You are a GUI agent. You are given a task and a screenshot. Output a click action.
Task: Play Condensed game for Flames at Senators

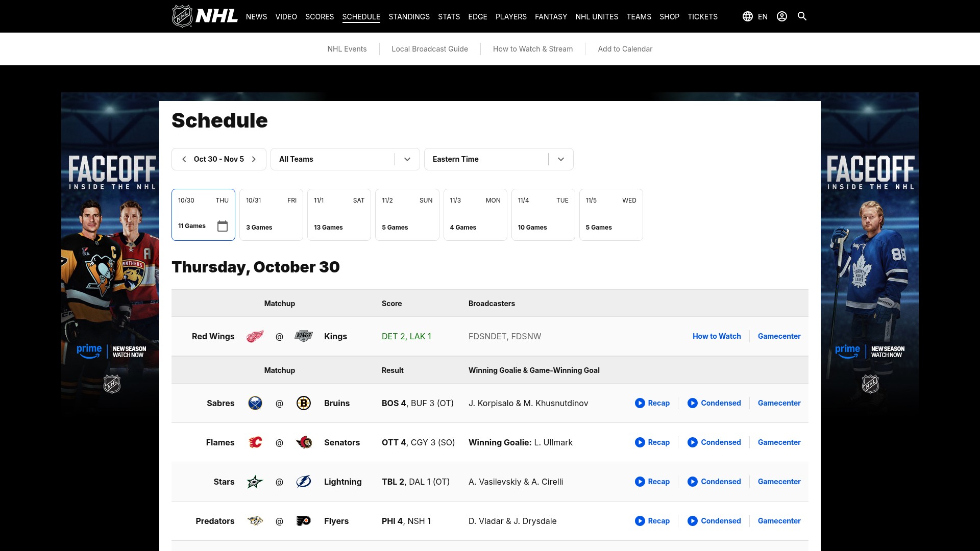pos(714,442)
